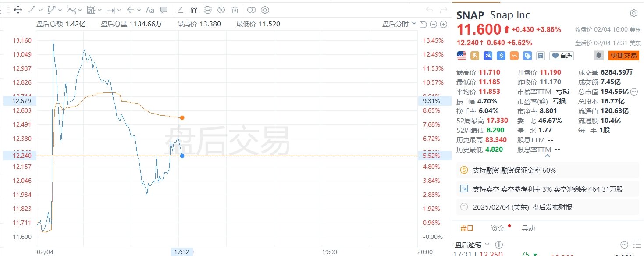
Task: Open the SNAP quote panel settings gear
Action: (x=633, y=13)
